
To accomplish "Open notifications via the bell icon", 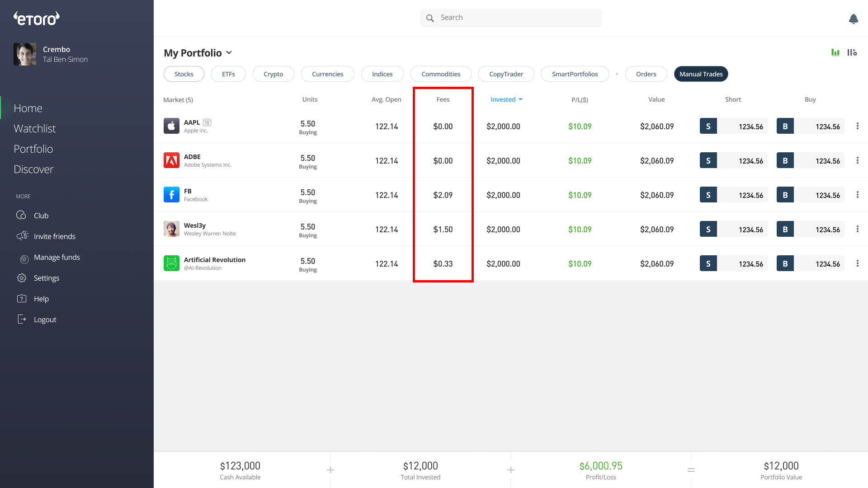I will coord(854,19).
